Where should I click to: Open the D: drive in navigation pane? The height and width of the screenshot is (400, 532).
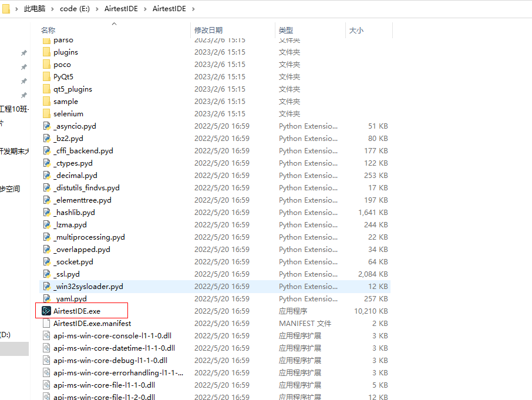[5, 335]
